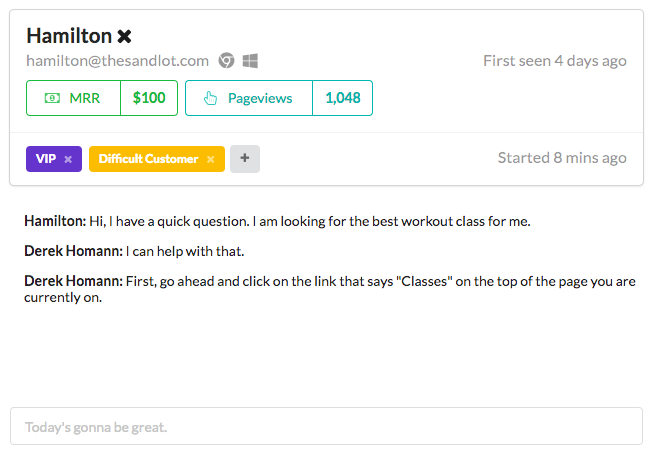Click the Pageviews hand pointer icon
667x454 pixels.
tap(210, 98)
